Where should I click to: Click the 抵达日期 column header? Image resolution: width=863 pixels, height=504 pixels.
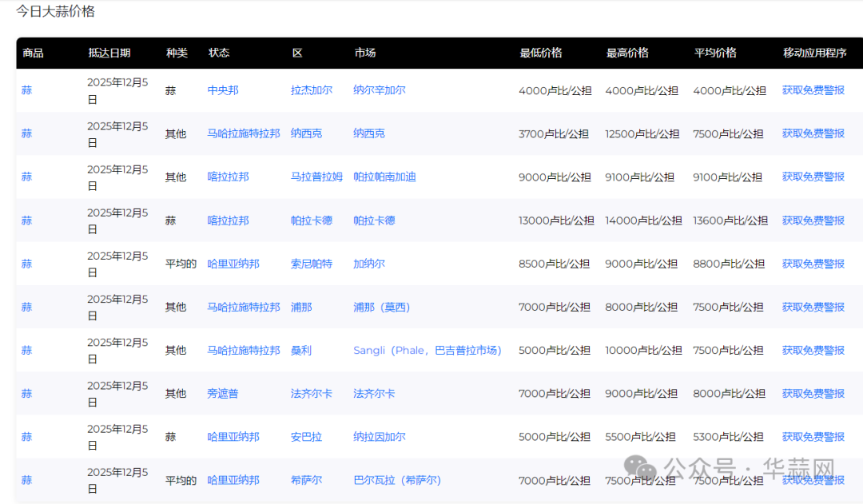click(x=109, y=53)
